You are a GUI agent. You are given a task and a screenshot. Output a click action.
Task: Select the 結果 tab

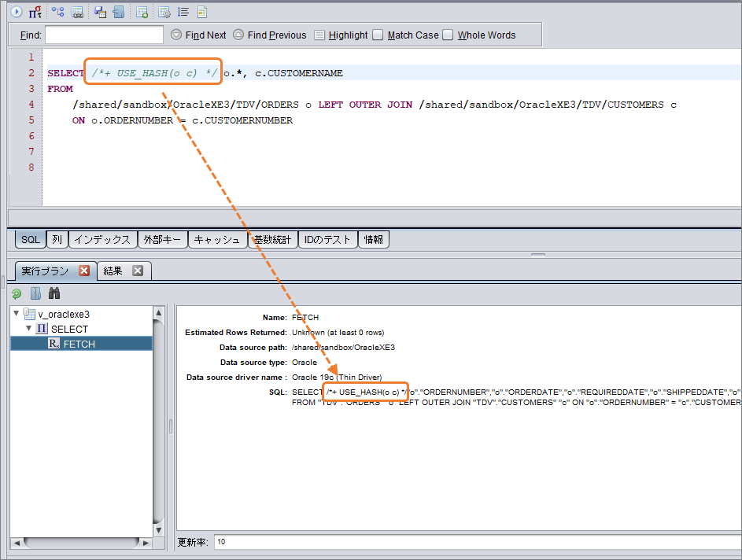click(113, 271)
